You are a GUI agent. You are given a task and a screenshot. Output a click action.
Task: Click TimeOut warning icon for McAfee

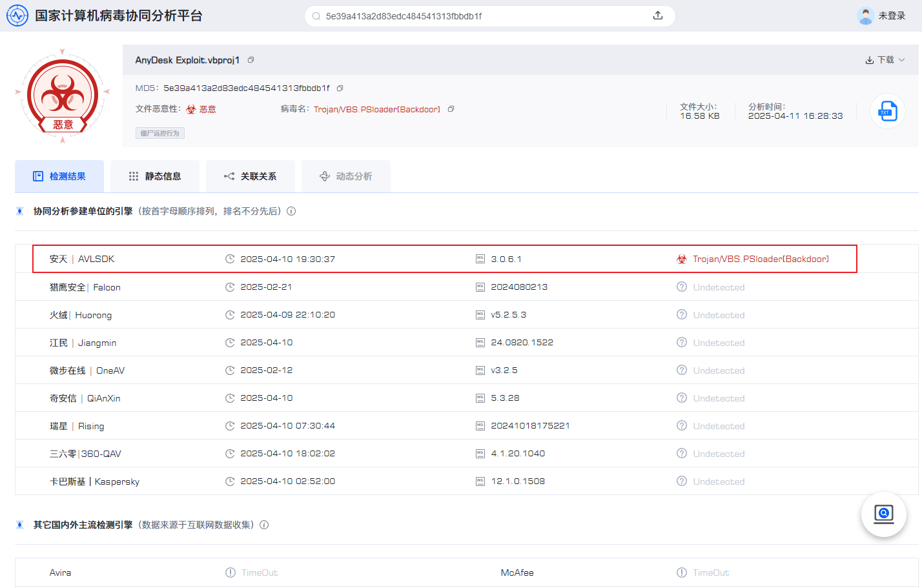(682, 573)
